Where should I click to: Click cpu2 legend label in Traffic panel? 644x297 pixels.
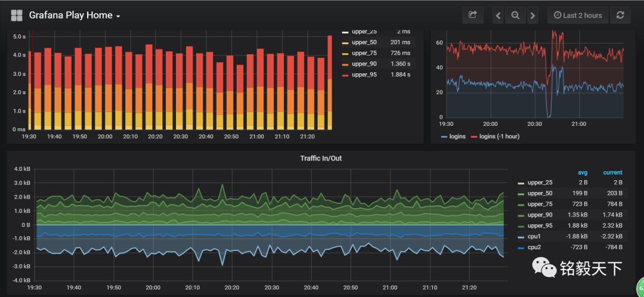534,247
